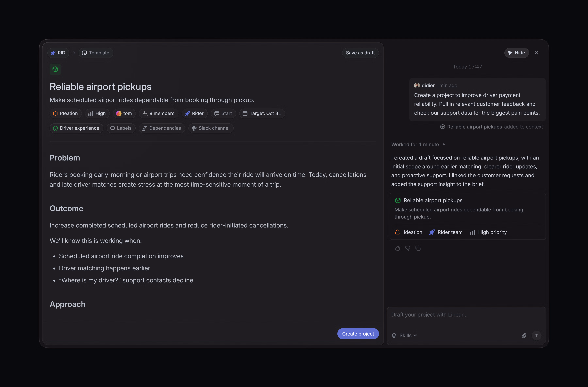Click didier's avatar in the chat
This screenshot has width=588, height=387.
pos(417,85)
